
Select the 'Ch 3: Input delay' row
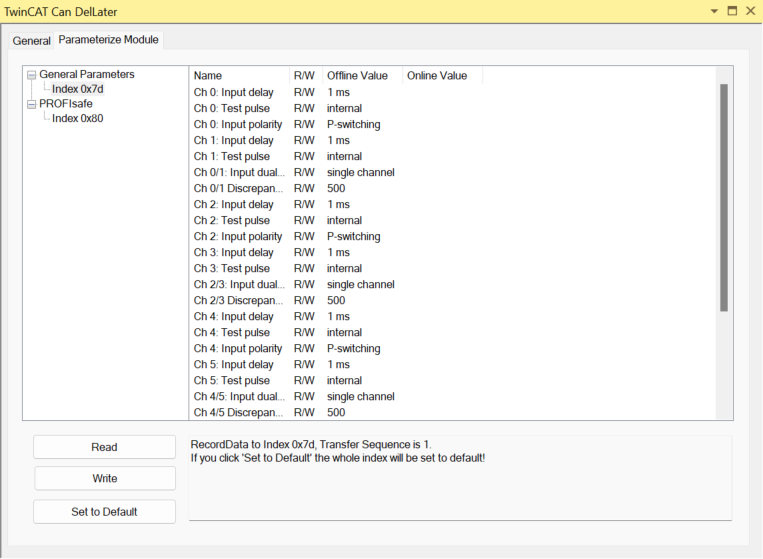(x=336, y=252)
